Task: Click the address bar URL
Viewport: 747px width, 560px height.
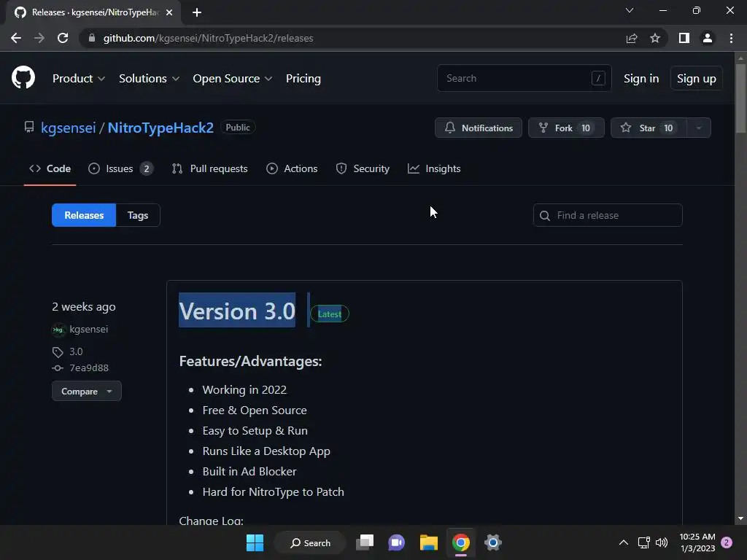Action: tap(208, 38)
